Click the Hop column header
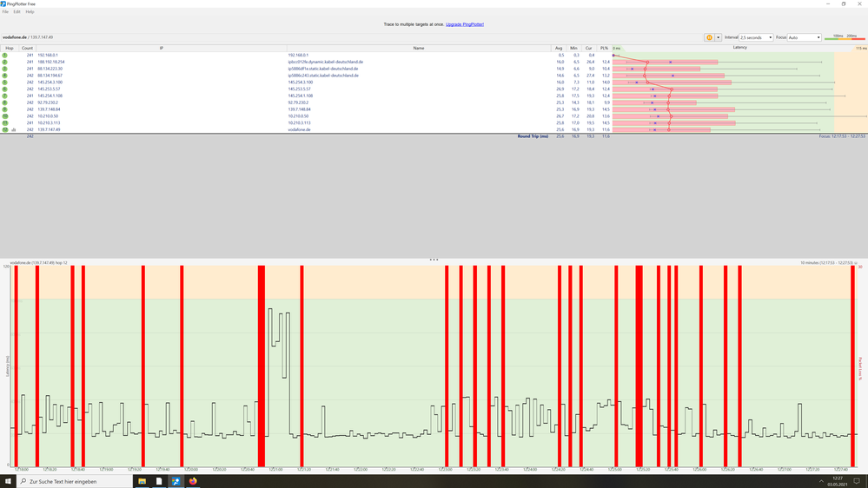Screen dimensions: 868x488 [10, 48]
